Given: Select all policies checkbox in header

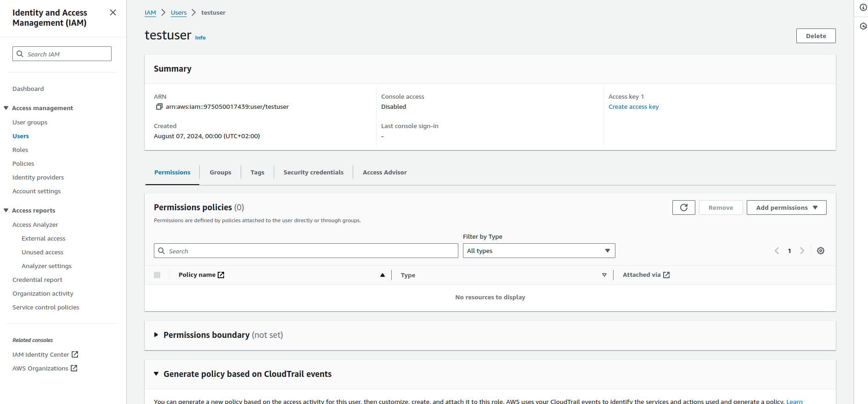Looking at the screenshot, I should pyautogui.click(x=157, y=275).
